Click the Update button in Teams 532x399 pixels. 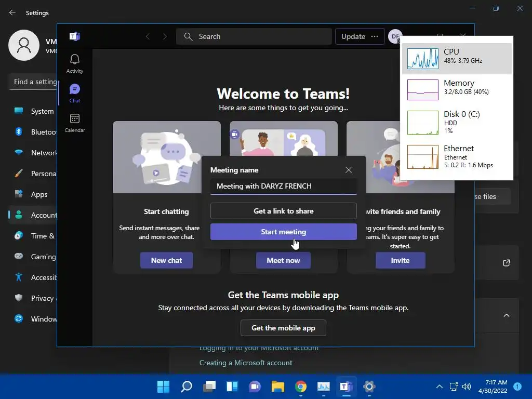[353, 36]
